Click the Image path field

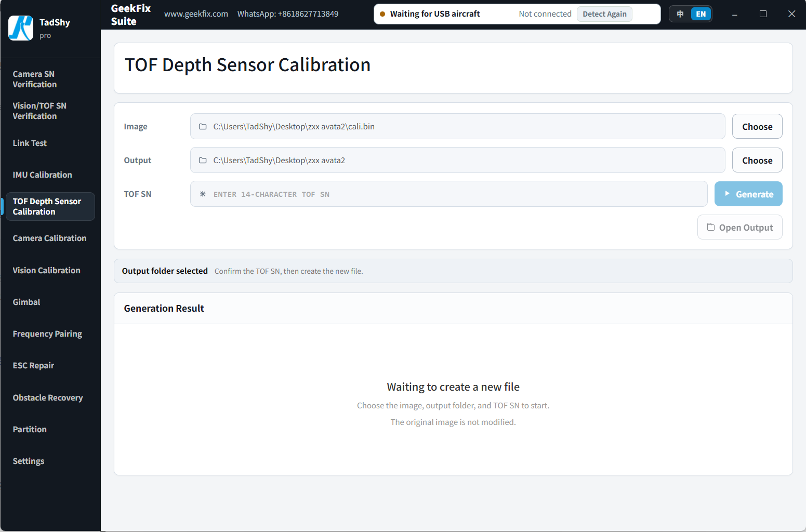click(457, 126)
